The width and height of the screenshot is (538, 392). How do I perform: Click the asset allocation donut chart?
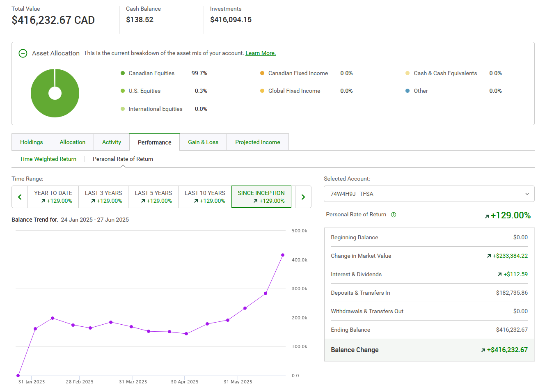(55, 93)
